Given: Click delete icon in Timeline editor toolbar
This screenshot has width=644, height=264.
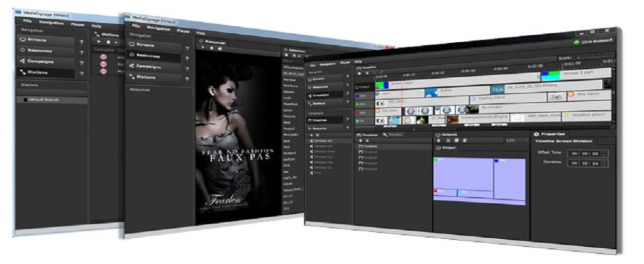Looking at the screenshot, I should [367, 73].
